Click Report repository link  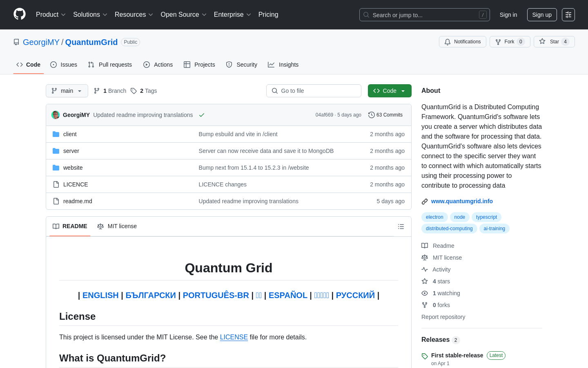443,317
